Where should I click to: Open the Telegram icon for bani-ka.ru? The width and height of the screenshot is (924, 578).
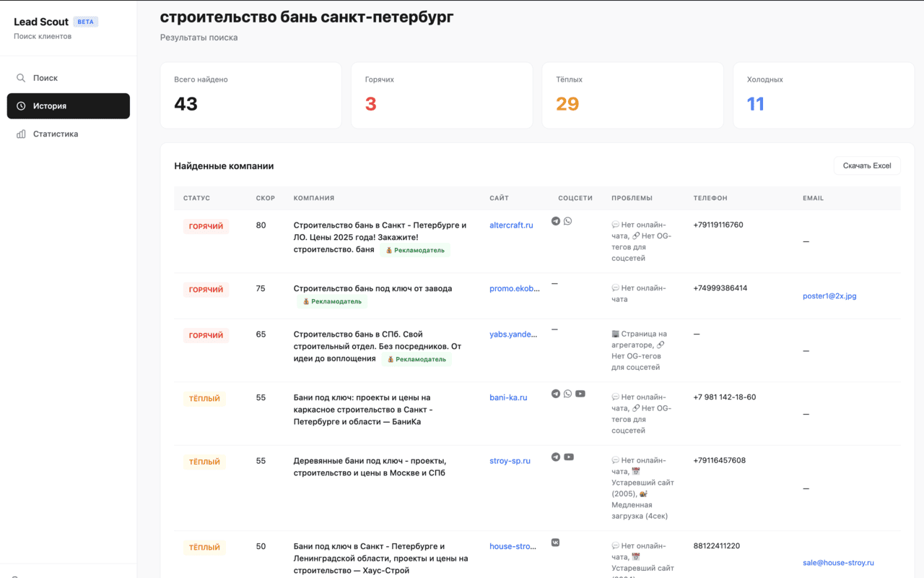point(556,394)
